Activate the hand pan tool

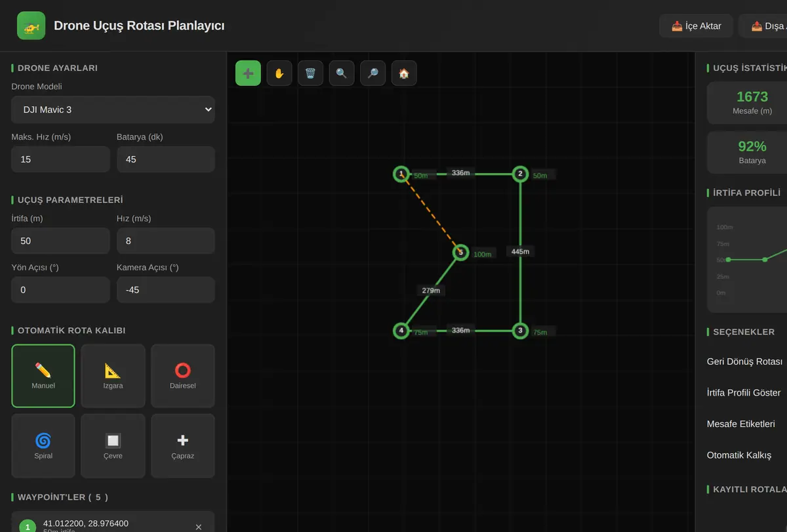279,73
